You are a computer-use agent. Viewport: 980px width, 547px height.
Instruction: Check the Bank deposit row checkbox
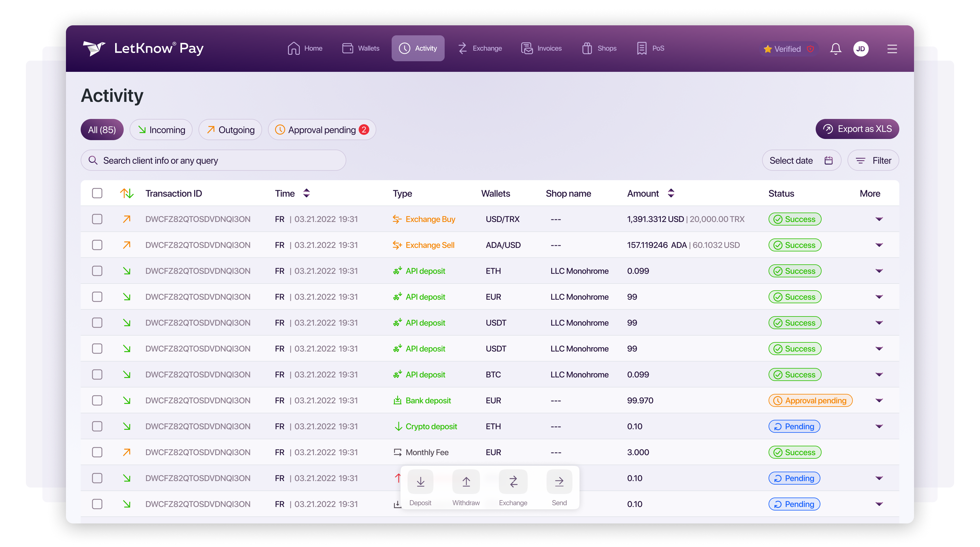(97, 400)
